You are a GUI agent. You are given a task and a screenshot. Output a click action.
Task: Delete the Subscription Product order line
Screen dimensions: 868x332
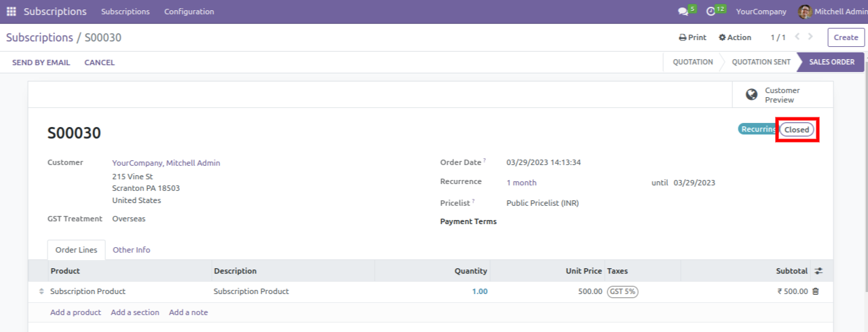point(816,291)
